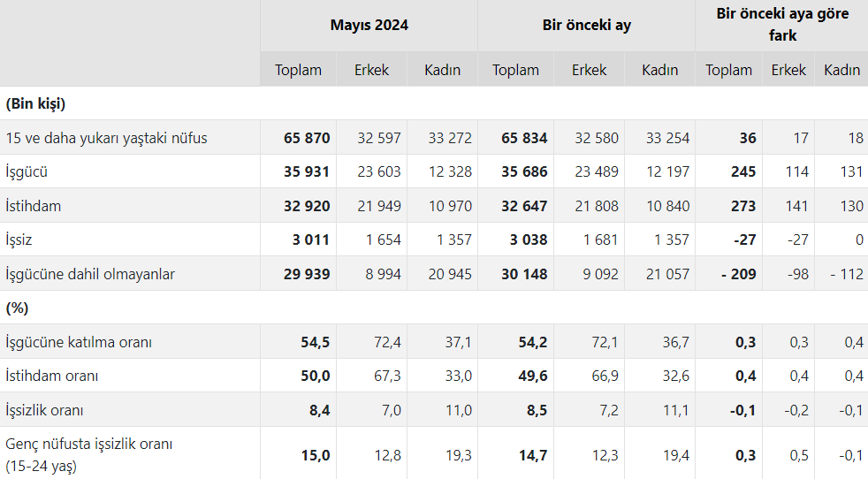868x479 pixels.
Task: Click the unemployed total cell 3 011
Action: coord(311,239)
